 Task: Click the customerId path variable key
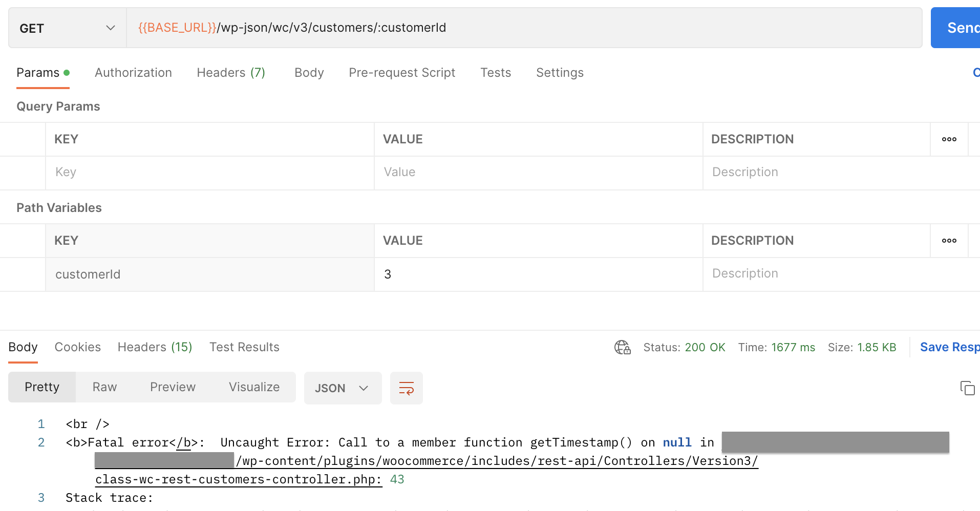click(x=210, y=274)
